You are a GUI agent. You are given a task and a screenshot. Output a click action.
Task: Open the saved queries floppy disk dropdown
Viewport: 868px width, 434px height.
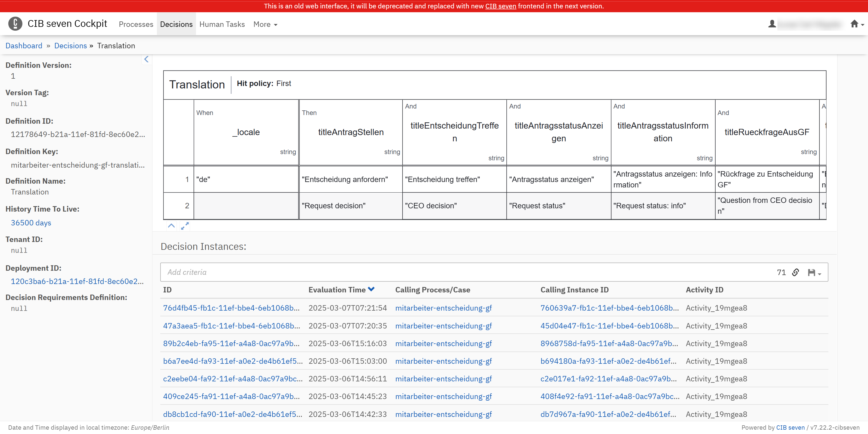coord(814,272)
